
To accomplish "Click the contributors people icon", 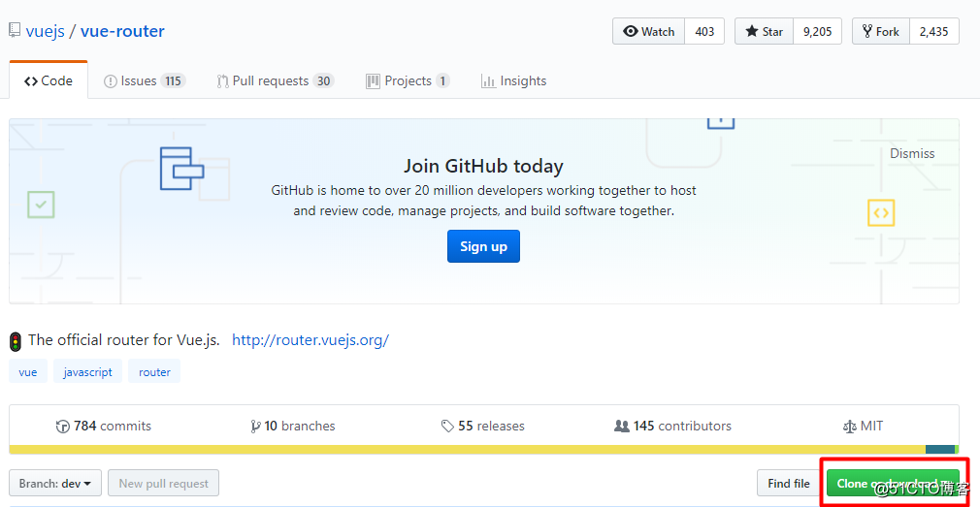I will 622,426.
